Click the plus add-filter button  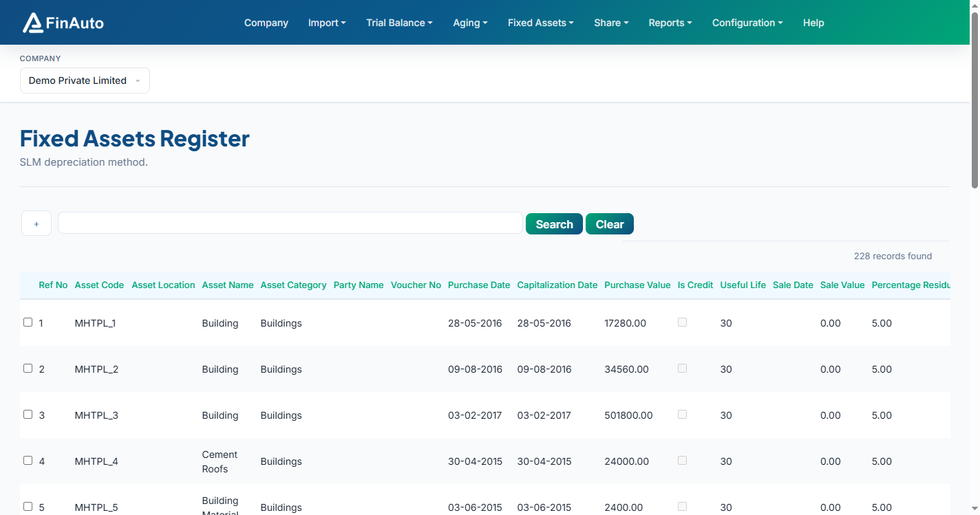click(36, 223)
